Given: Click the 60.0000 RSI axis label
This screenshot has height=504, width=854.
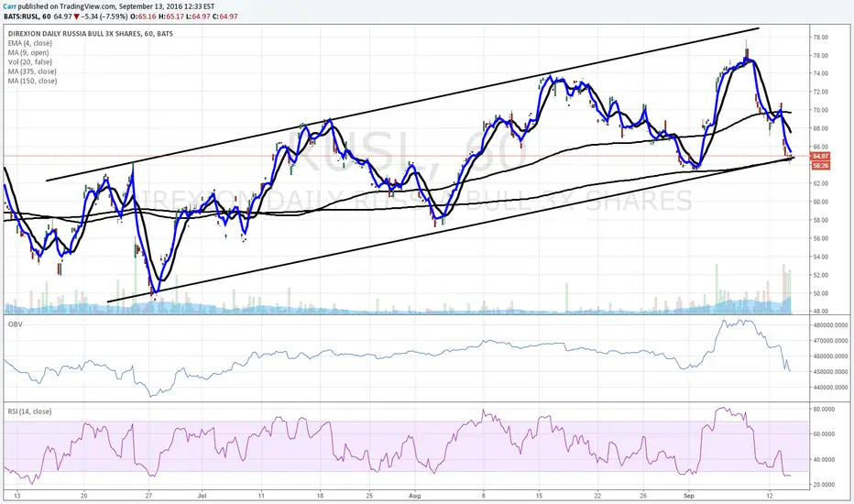Looking at the screenshot, I should 824,434.
